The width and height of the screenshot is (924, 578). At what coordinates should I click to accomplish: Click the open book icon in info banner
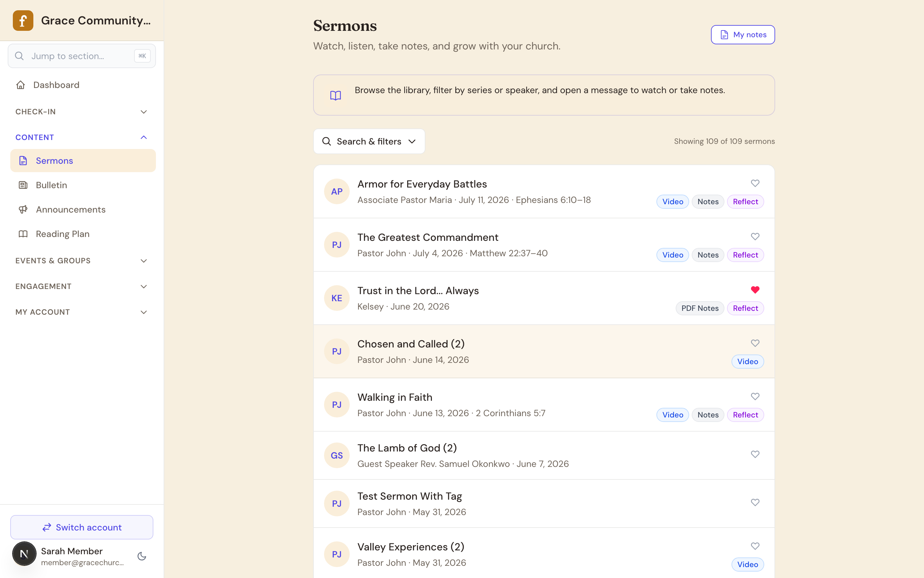(336, 96)
